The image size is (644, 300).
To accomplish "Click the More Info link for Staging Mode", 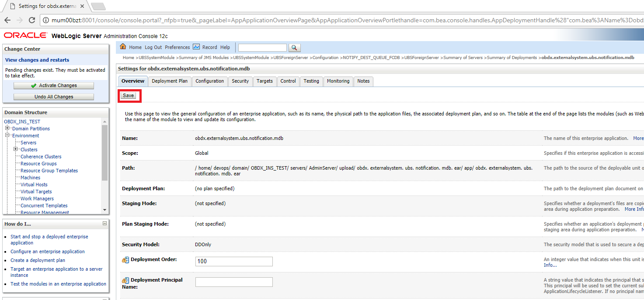I will click(x=634, y=209).
